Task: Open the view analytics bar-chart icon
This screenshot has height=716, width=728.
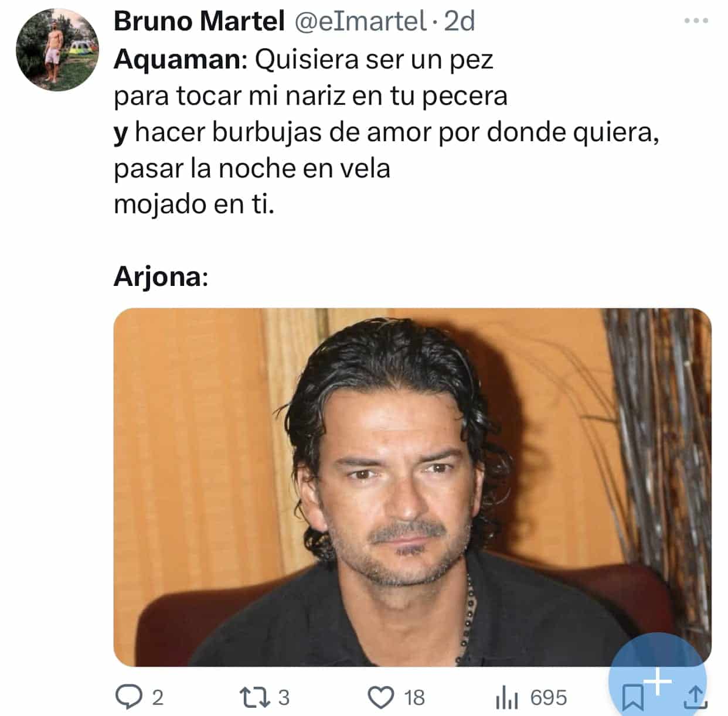Action: pyautogui.click(x=507, y=697)
